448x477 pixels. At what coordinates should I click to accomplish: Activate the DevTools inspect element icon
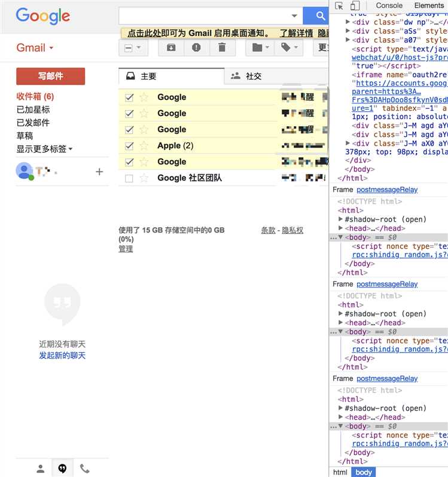(339, 6)
